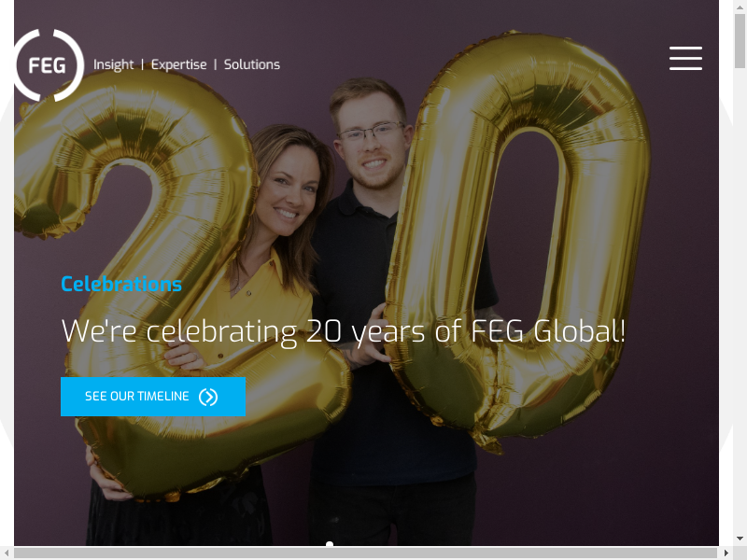Click the FEG circular logo

[x=49, y=65]
